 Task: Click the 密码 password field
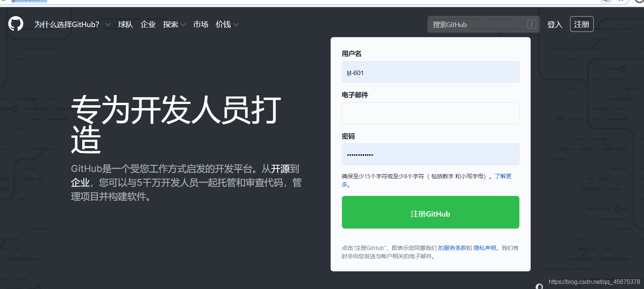point(430,154)
